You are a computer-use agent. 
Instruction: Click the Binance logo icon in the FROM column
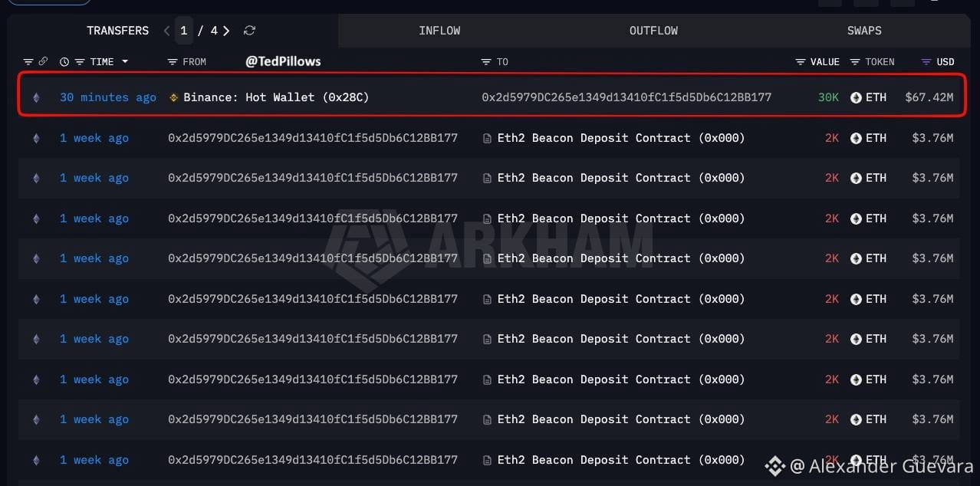174,97
